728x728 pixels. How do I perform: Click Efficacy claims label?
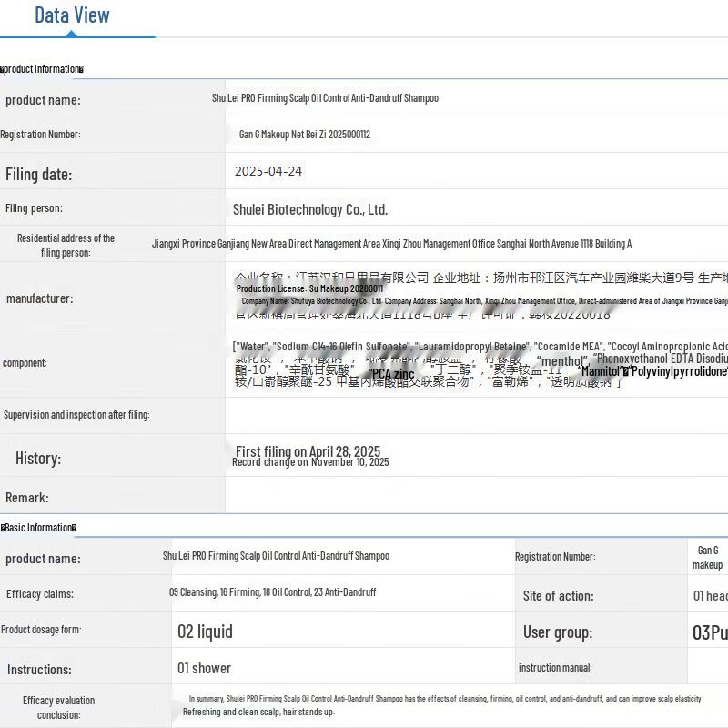pyautogui.click(x=40, y=594)
